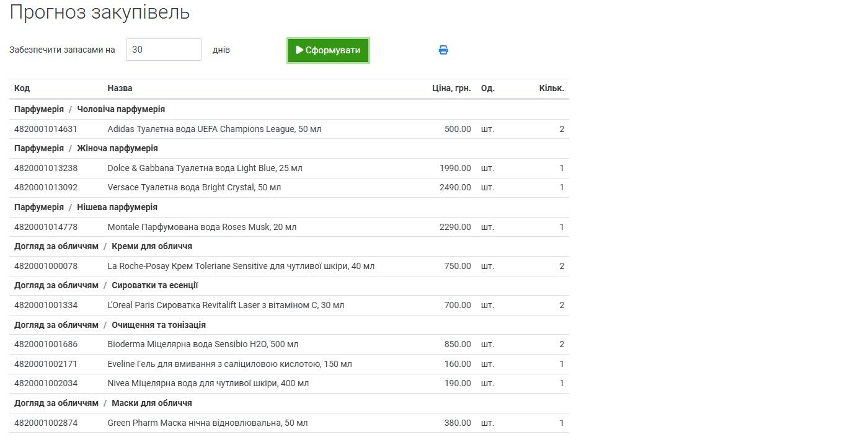Image resolution: width=868 pixels, height=437 pixels.
Task: Click code 4820001000078
Action: [x=46, y=266]
